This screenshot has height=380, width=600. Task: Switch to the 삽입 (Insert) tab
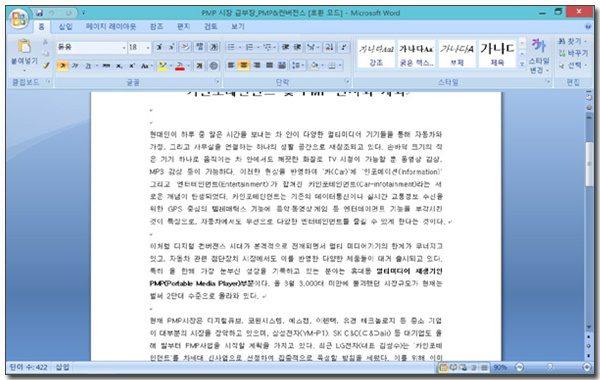(x=65, y=26)
